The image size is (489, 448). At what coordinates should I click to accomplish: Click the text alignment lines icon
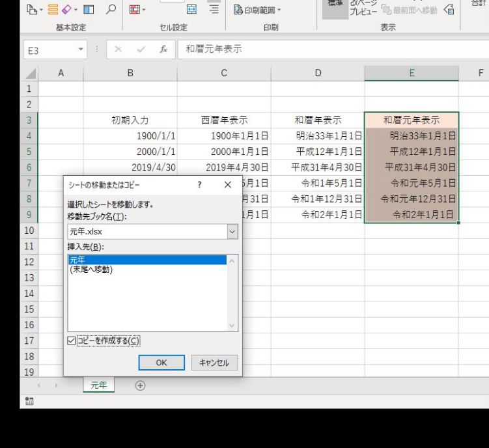point(214,10)
